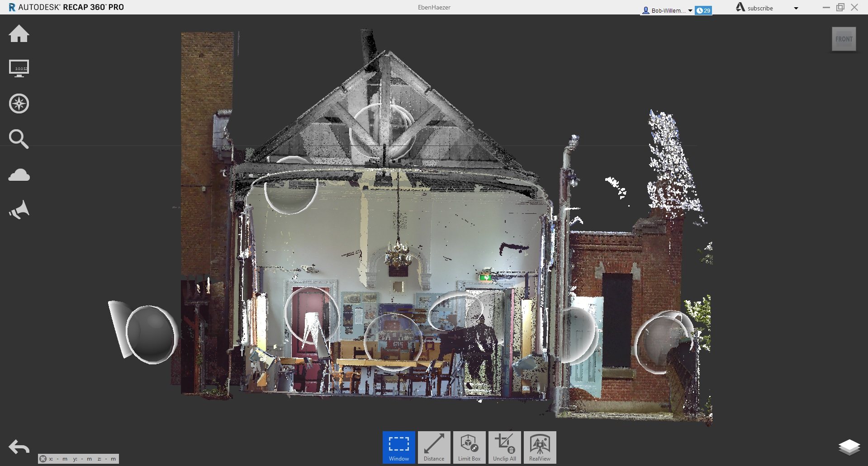
Task: Click the Autodesk subscribe link
Action: pos(760,8)
